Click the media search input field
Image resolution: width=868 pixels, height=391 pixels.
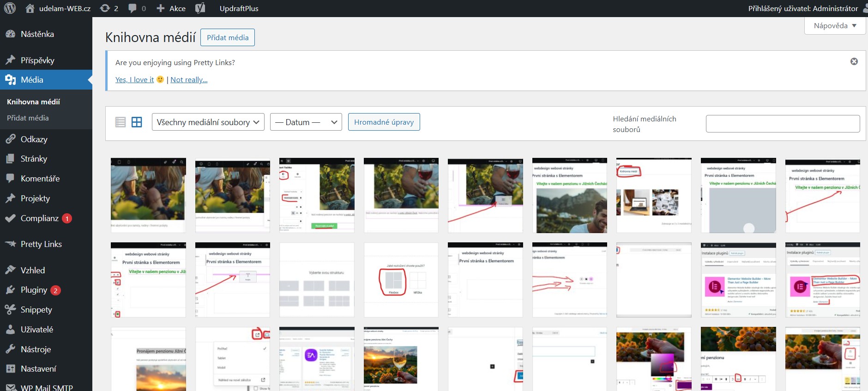[x=783, y=124]
